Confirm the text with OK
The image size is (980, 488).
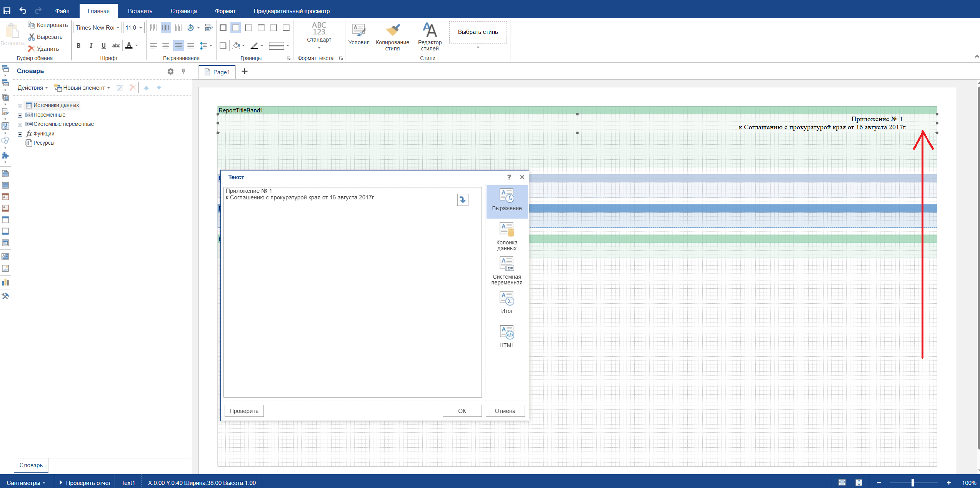[462, 411]
